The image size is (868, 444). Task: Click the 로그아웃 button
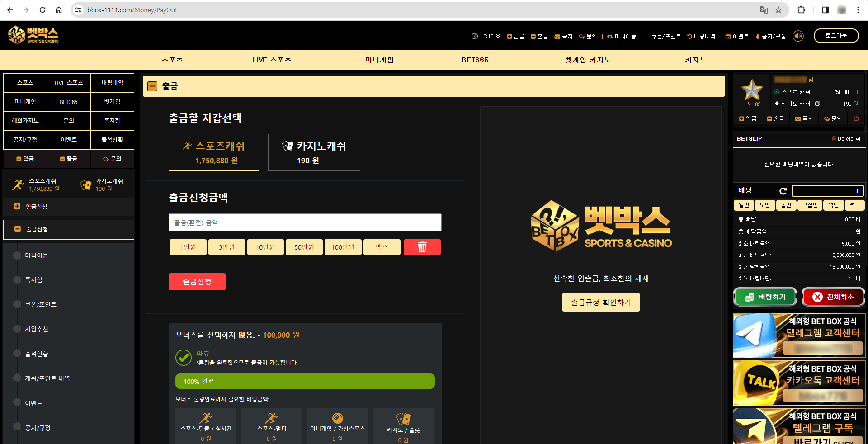click(x=836, y=36)
